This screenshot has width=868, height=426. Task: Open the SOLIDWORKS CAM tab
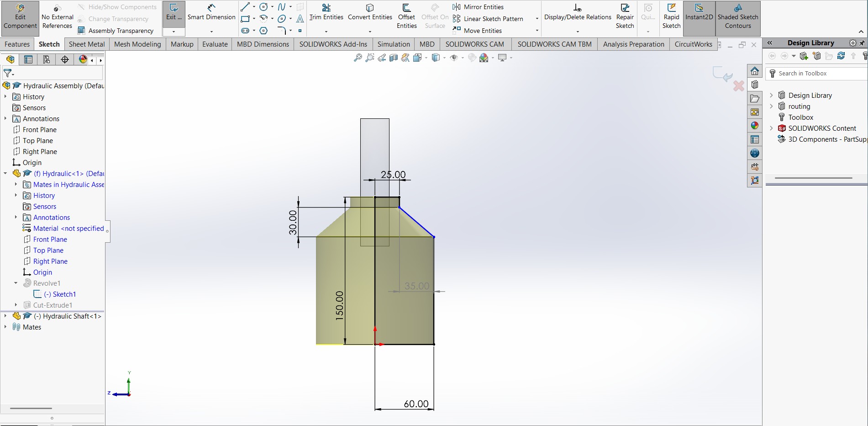click(475, 44)
